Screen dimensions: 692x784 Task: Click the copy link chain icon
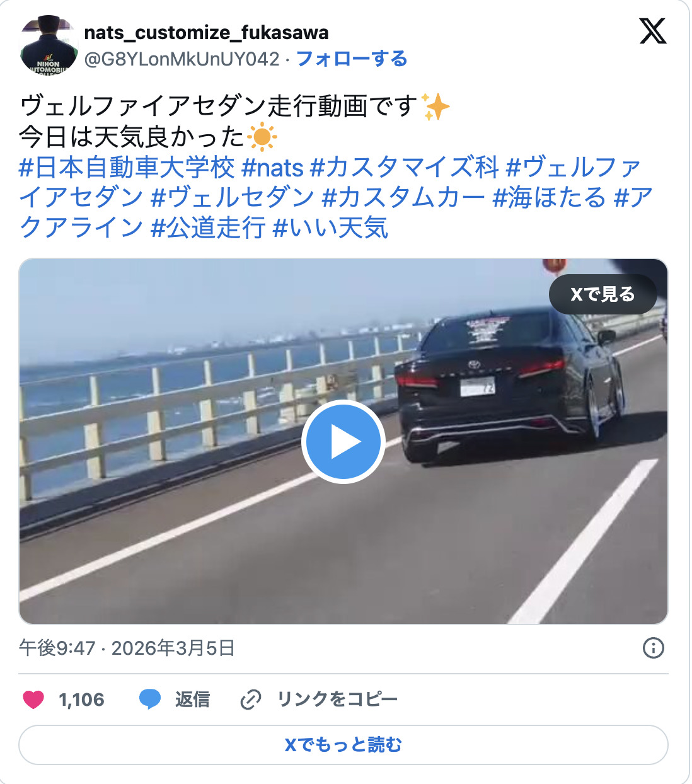click(x=251, y=700)
